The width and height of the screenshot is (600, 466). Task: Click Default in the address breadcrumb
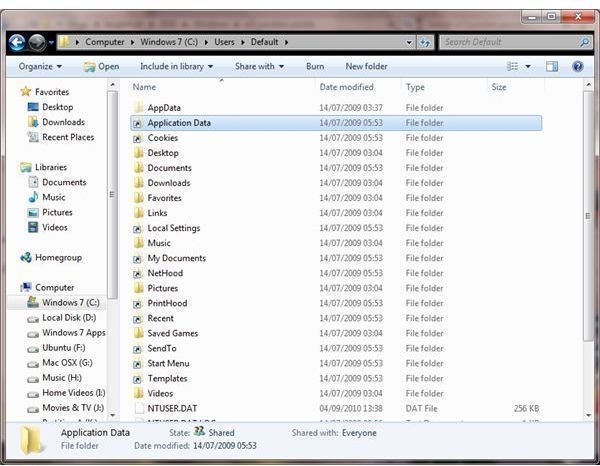pos(264,42)
